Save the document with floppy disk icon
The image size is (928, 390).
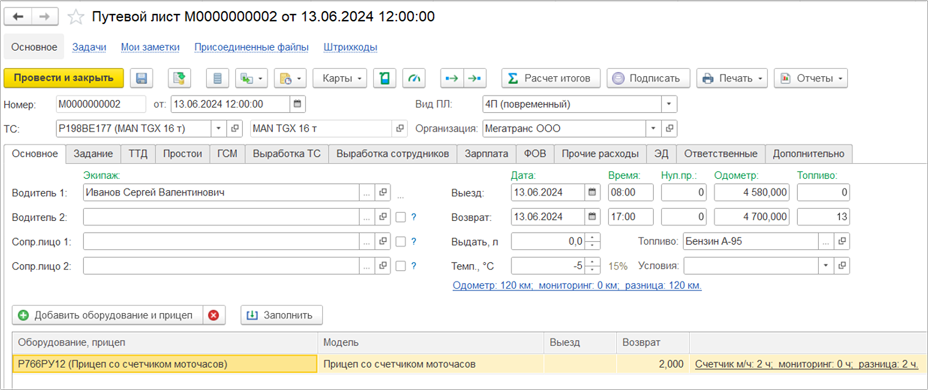click(141, 78)
